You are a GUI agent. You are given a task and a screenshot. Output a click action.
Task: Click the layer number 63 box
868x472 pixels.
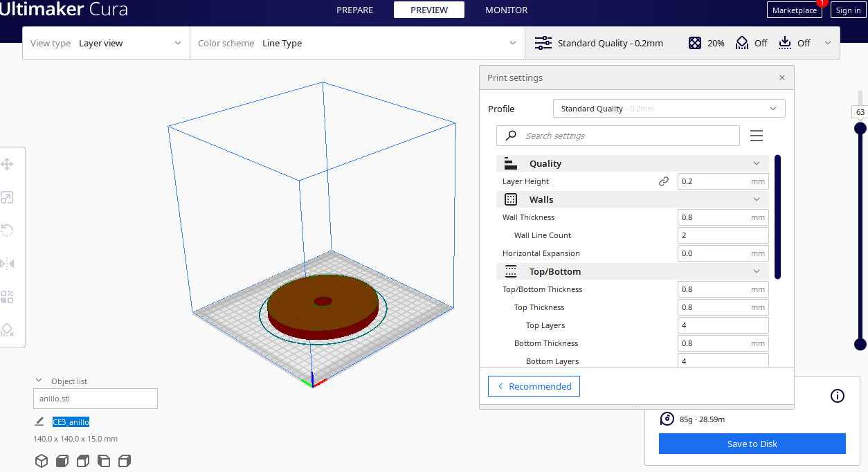click(860, 112)
